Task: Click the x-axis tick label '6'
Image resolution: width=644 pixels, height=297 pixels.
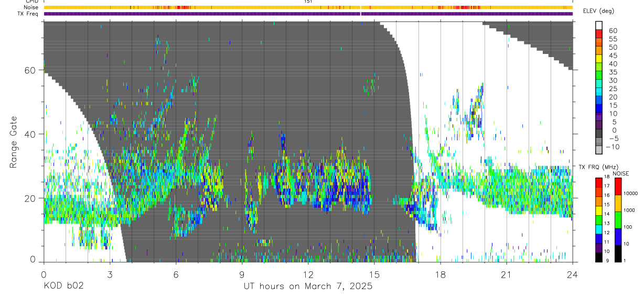Action: coord(176,274)
